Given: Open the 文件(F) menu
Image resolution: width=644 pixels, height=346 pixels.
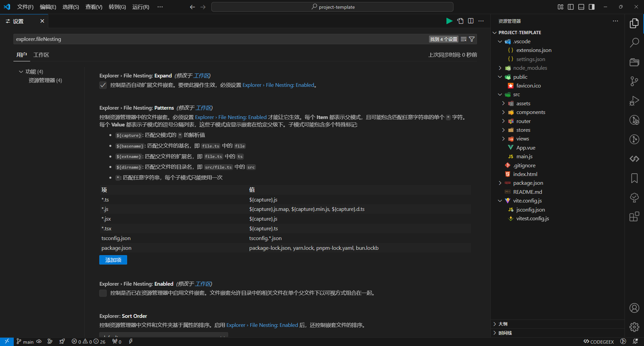Looking at the screenshot, I should pos(25,7).
